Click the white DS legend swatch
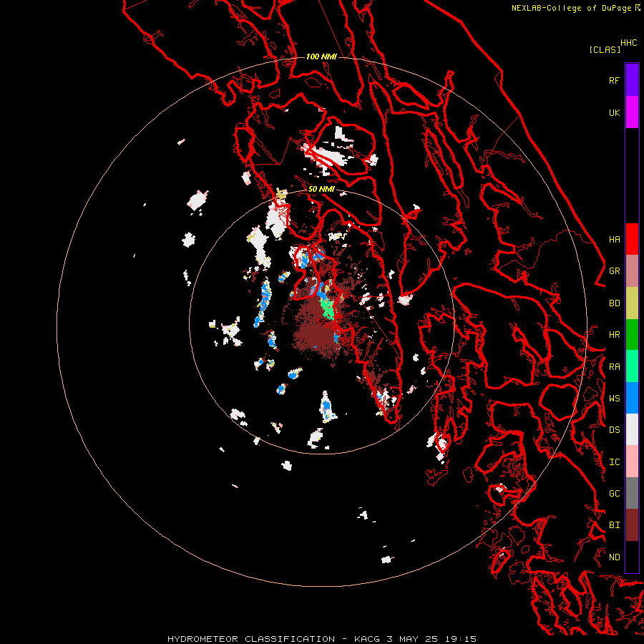Image resolution: width=644 pixels, height=644 pixels. [632, 429]
